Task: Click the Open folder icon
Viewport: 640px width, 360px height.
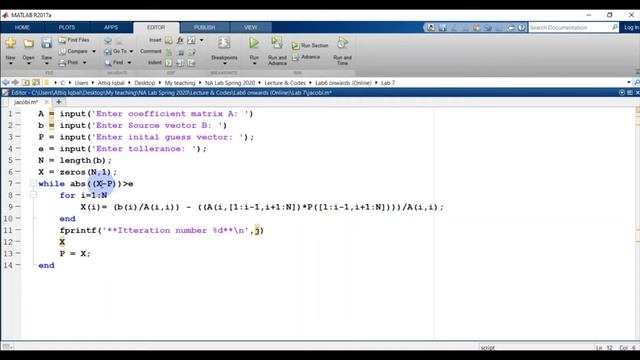Action: (x=29, y=43)
